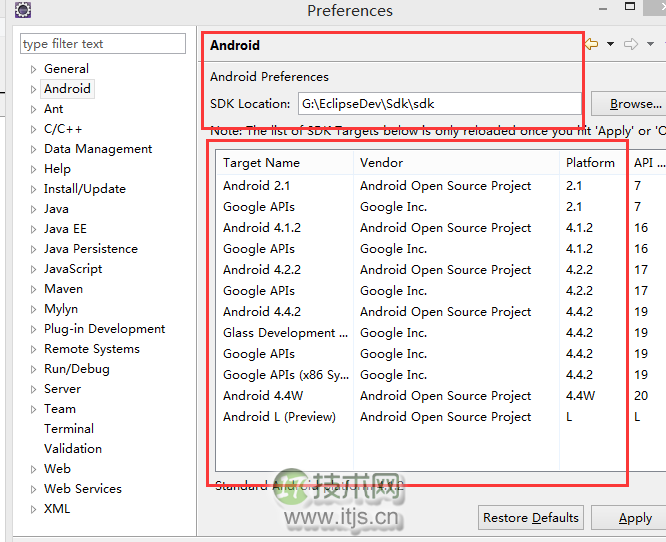Screen dimensions: 666x542
Task: Click the Browse... button
Action: point(629,104)
